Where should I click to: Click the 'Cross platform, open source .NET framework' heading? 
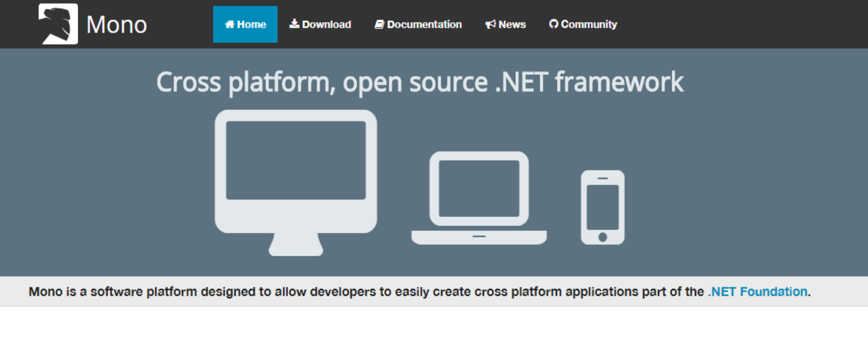pyautogui.click(x=420, y=82)
